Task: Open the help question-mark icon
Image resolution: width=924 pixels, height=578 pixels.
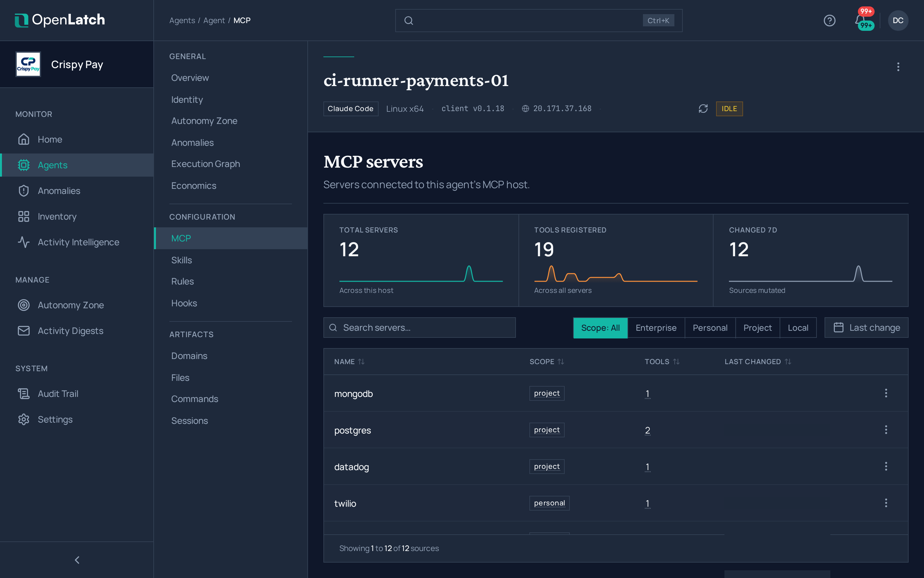Action: click(x=829, y=20)
